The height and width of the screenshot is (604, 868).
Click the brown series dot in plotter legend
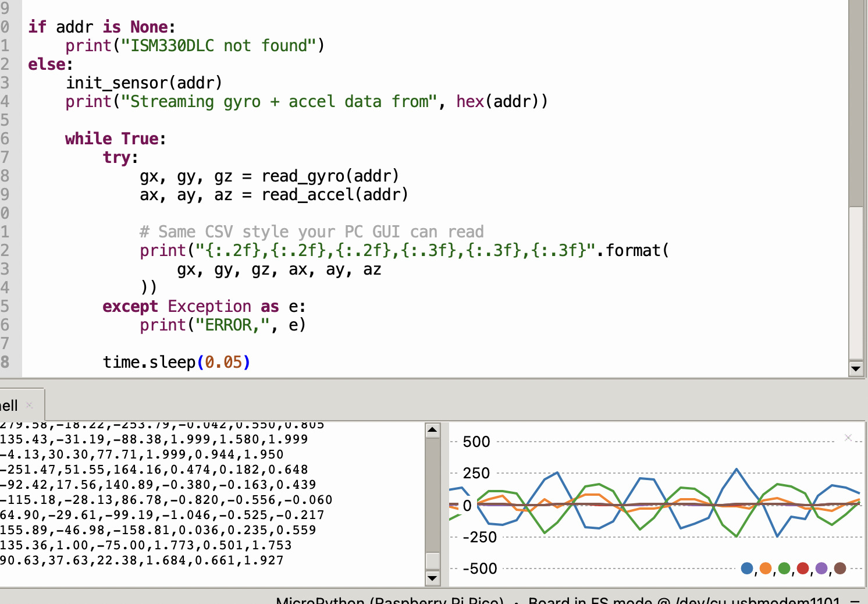point(839,569)
